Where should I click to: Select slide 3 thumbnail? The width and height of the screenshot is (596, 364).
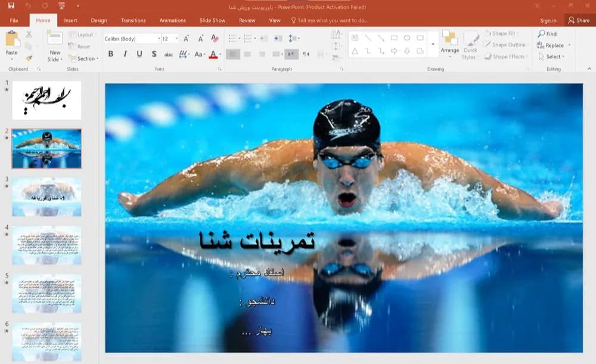pyautogui.click(x=46, y=197)
